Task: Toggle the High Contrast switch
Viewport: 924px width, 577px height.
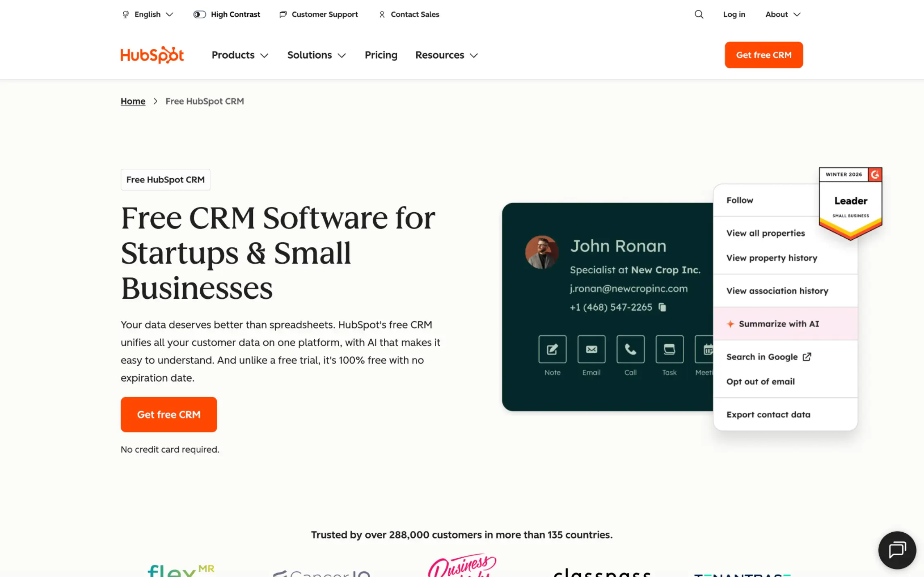Action: [199, 14]
